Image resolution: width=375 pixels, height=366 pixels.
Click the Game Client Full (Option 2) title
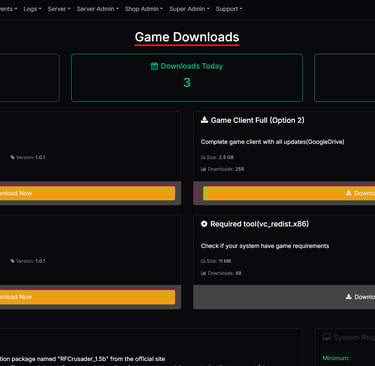[257, 120]
